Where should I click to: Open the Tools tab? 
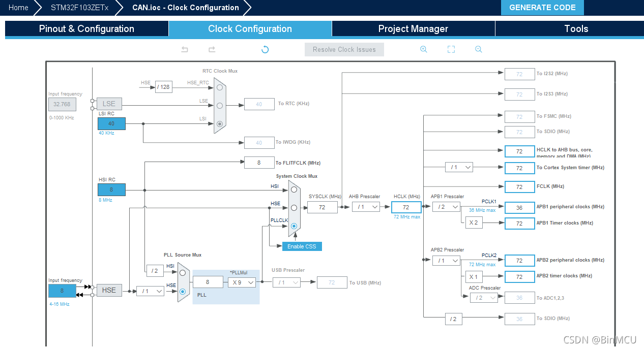(x=576, y=29)
